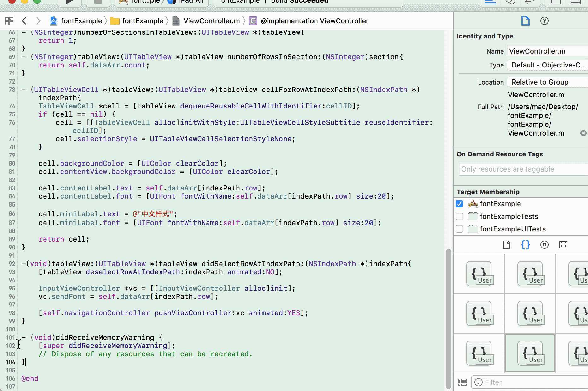Click the 'didReceiveMemoryWarning' method declaration
588x391 pixels.
click(92, 337)
